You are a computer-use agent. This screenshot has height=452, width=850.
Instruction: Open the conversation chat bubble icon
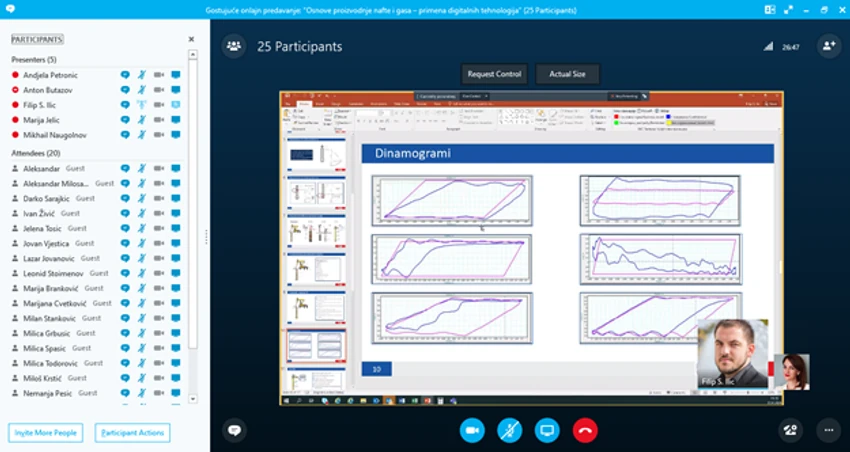[234, 431]
